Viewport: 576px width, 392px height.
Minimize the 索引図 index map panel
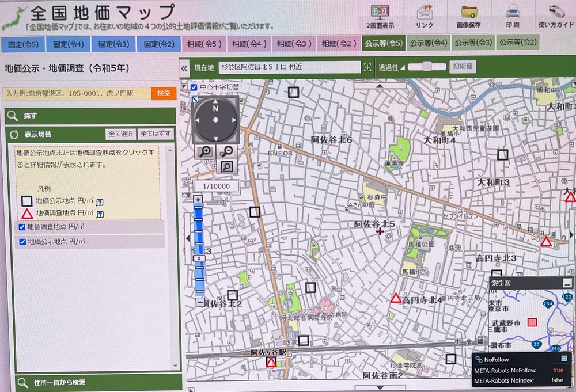(x=567, y=283)
